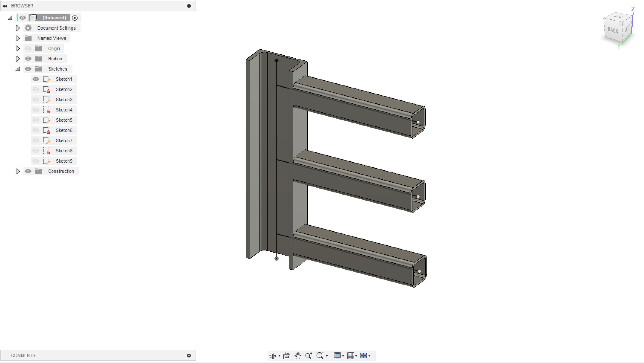Screen dimensions: 644x363
Task: Collapse the Sketches folder
Action: tap(17, 69)
